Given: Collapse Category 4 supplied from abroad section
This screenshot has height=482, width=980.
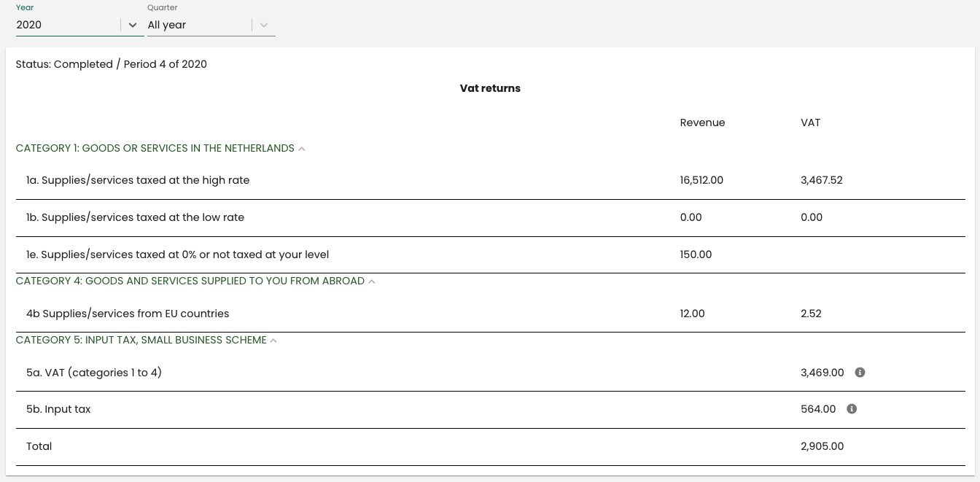Looking at the screenshot, I should pos(372,281).
